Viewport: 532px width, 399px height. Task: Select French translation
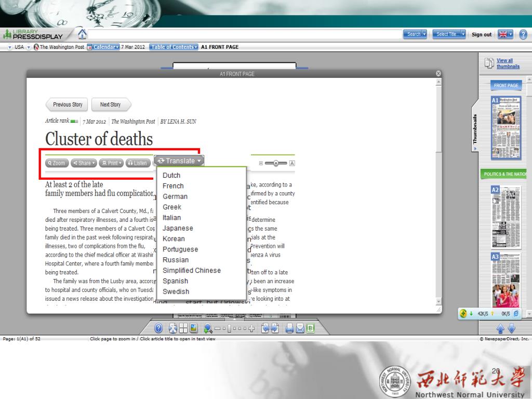tap(173, 186)
